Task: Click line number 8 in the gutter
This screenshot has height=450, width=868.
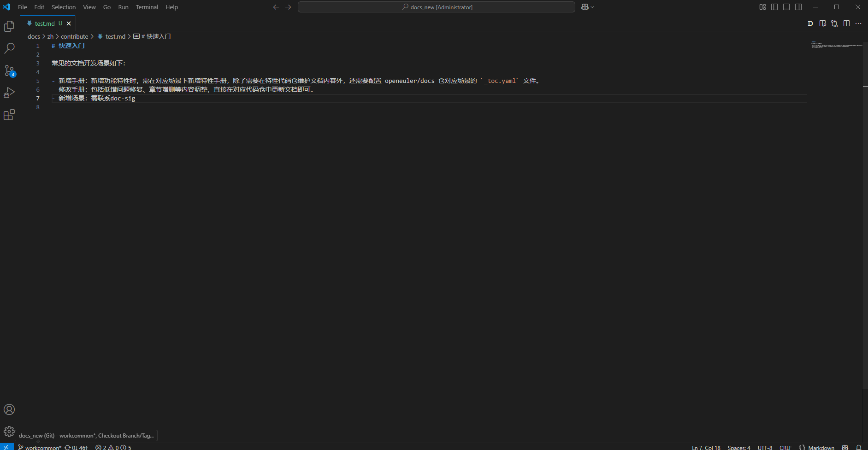Action: pyautogui.click(x=38, y=107)
